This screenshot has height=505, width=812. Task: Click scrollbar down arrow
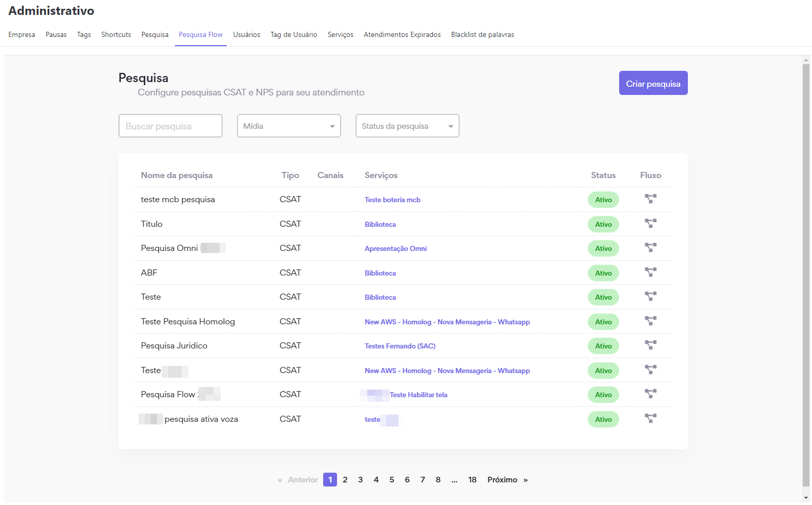806,498
